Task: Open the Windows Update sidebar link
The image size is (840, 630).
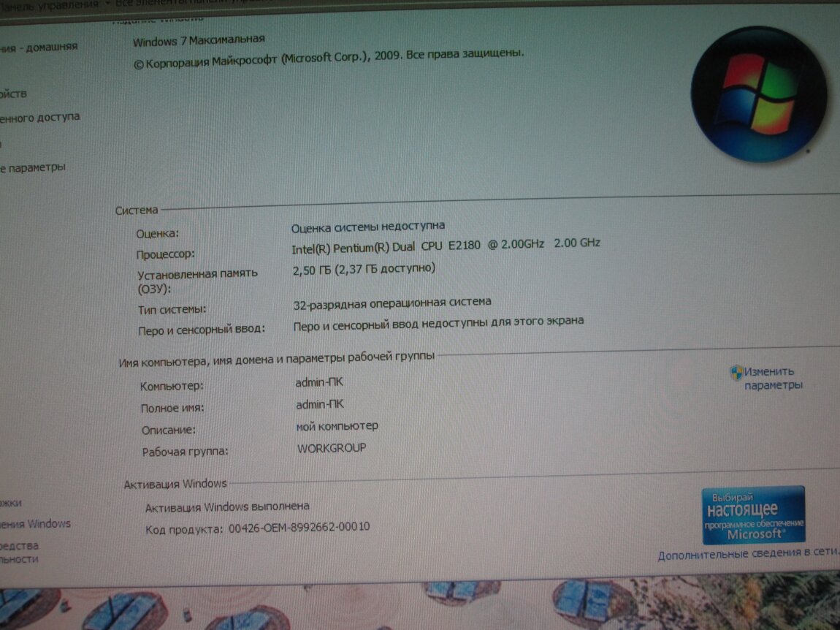Action: pyautogui.click(x=36, y=524)
